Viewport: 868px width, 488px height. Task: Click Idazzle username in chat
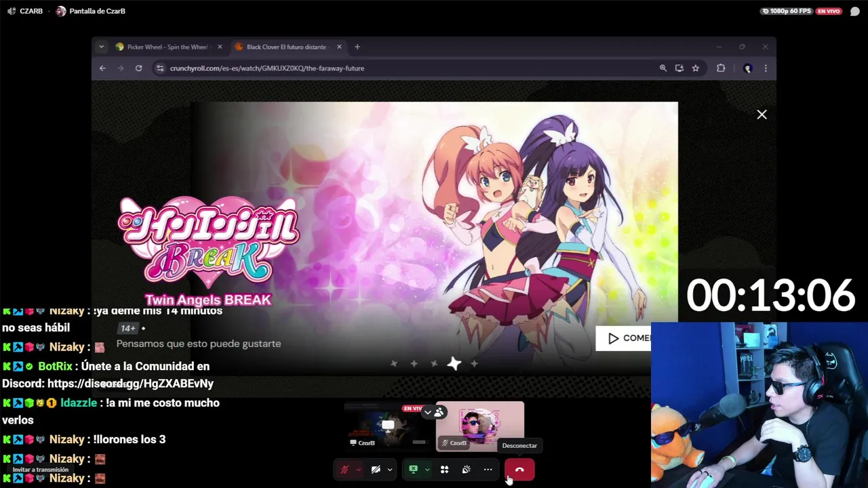79,403
